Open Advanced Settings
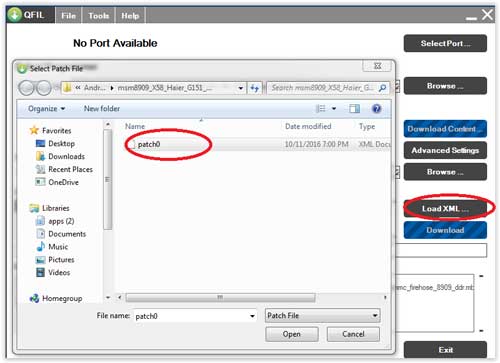Viewport: 500px width, 363px height. pos(445,150)
